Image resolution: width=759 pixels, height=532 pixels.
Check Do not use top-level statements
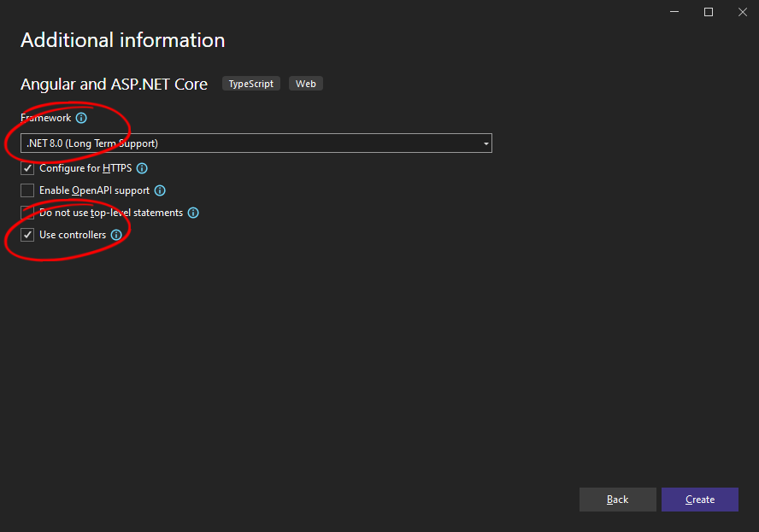coord(27,213)
